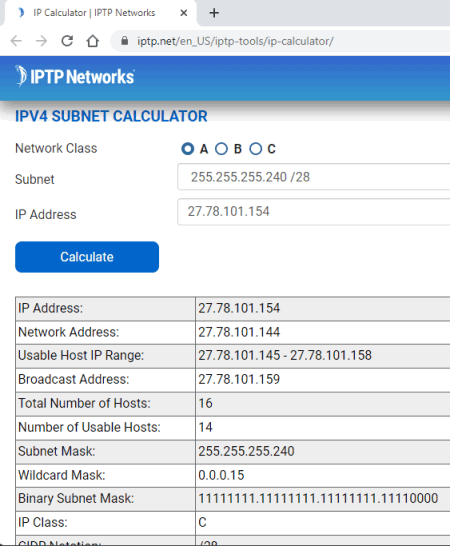
Task: Select Network Class A radio button
Action: pos(188,149)
